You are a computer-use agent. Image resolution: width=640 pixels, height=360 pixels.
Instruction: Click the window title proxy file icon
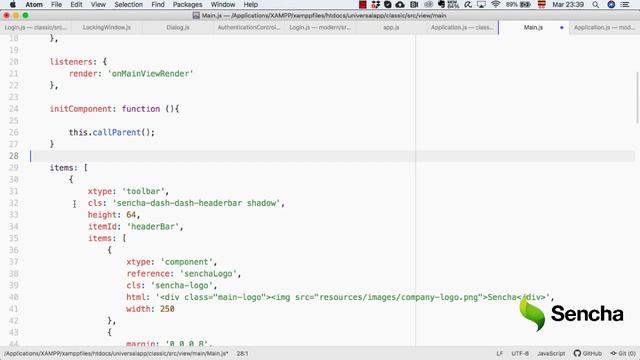[x=196, y=16]
